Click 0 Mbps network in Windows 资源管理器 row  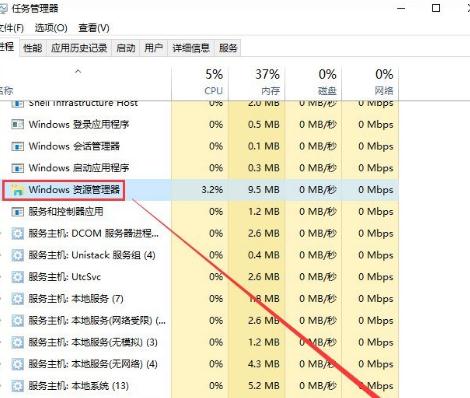point(376,190)
